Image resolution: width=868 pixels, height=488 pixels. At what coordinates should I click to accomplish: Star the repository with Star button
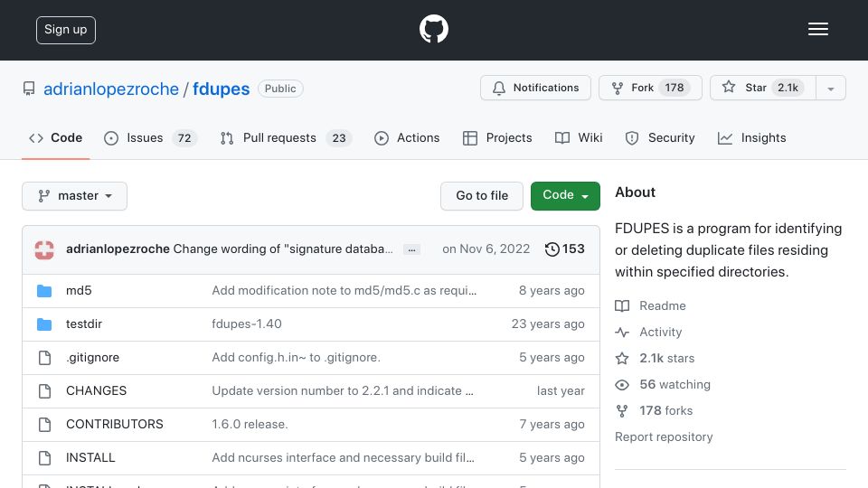click(763, 88)
